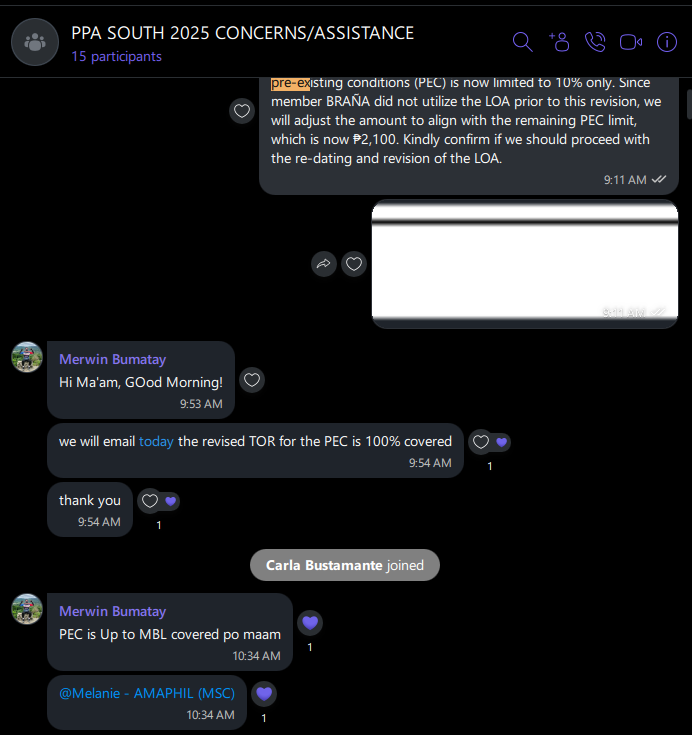The width and height of the screenshot is (692, 735).
Task: Open the '15 participants' list
Action: 116,56
